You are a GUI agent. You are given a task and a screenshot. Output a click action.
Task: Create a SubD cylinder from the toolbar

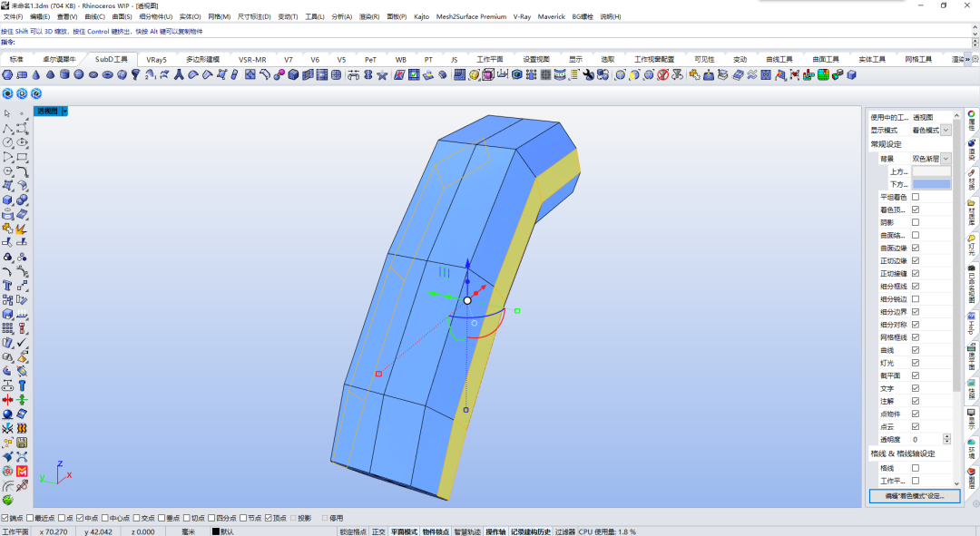click(64, 75)
